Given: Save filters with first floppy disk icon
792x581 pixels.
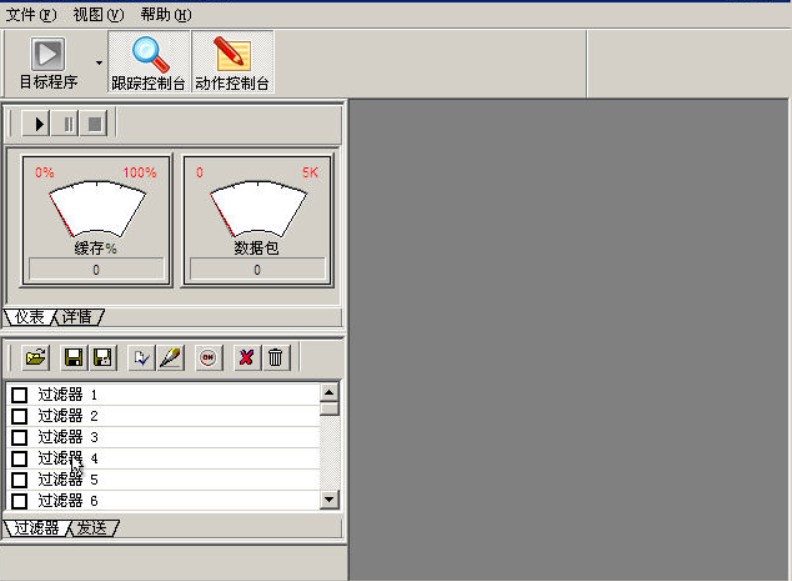Looking at the screenshot, I should pyautogui.click(x=74, y=358).
